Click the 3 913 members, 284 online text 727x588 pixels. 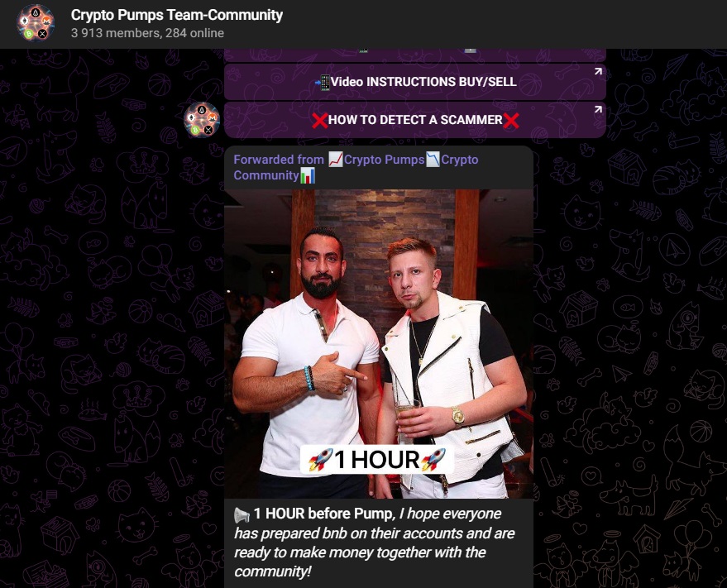pos(147,33)
